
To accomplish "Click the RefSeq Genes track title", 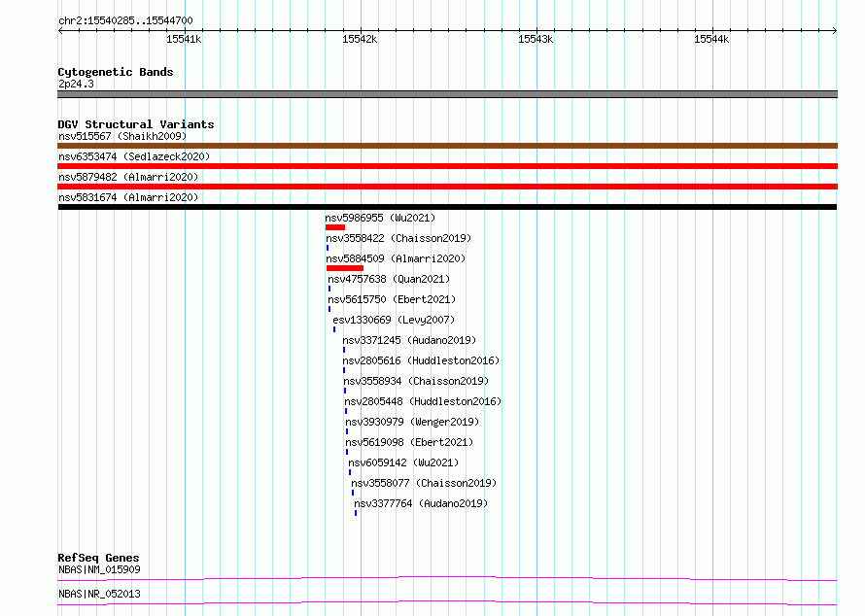I will coord(98,558).
